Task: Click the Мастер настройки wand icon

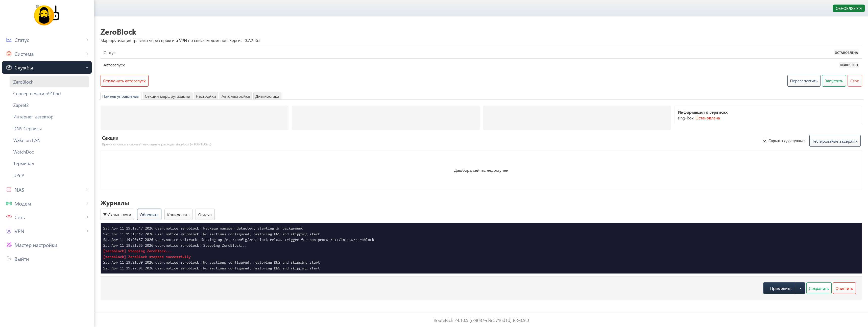Action: click(x=9, y=245)
